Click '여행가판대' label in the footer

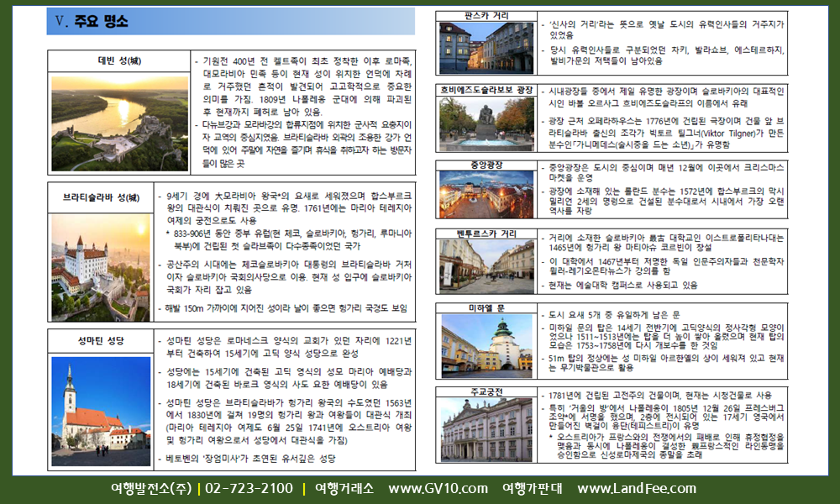pos(533,489)
